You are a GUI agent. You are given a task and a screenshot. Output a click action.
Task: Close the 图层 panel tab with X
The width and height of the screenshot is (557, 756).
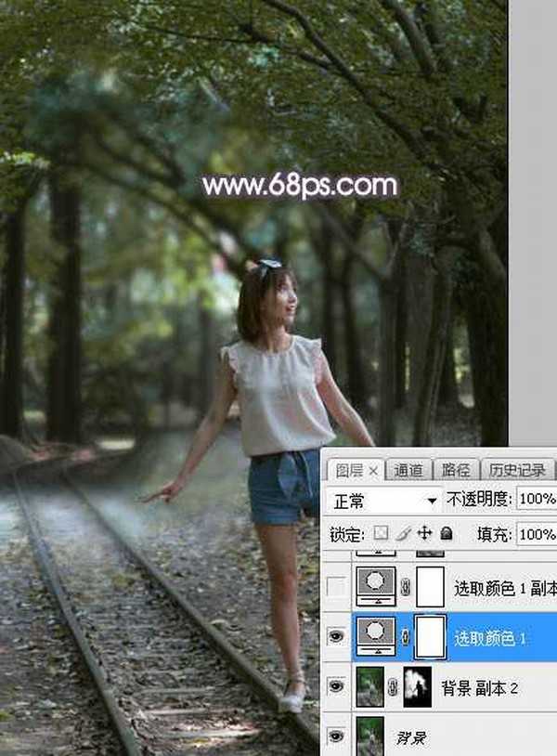point(373,471)
